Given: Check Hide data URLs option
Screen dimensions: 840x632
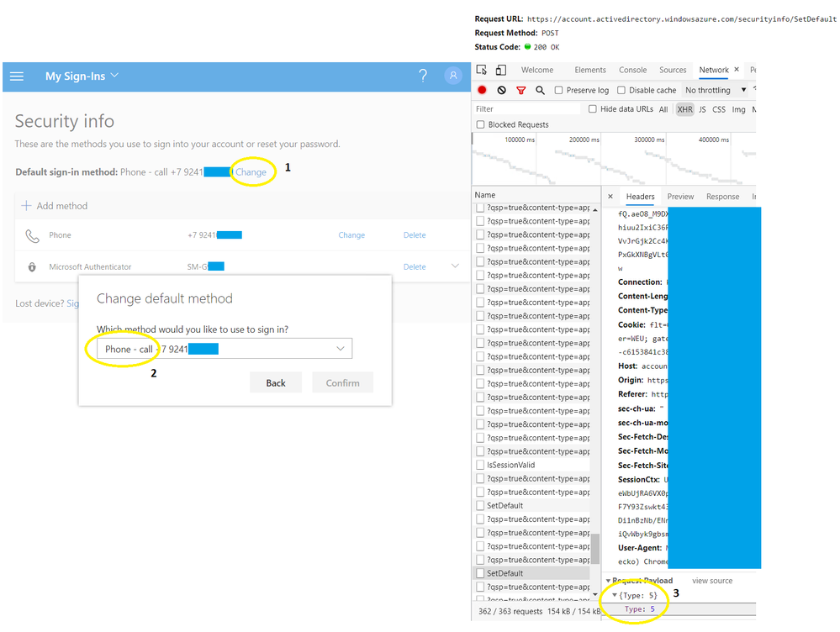Looking at the screenshot, I should [x=593, y=108].
